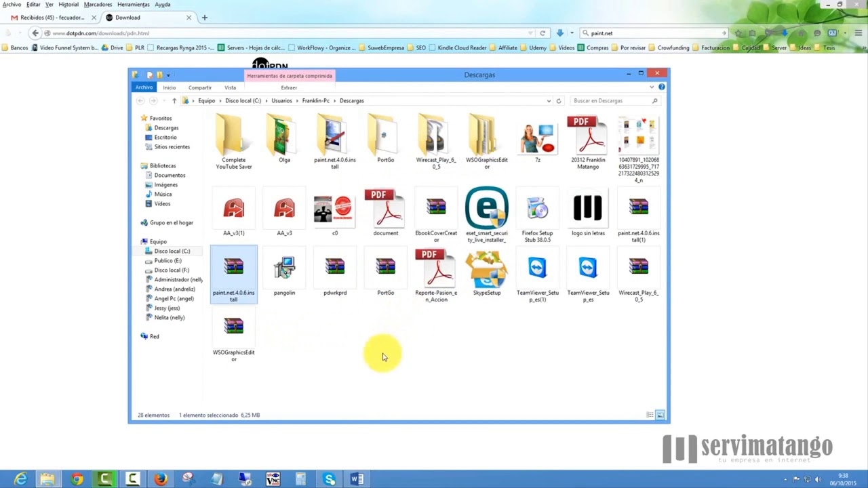This screenshot has height=488, width=868.
Task: Open the Firefox Marcadores menu
Action: point(98,4)
